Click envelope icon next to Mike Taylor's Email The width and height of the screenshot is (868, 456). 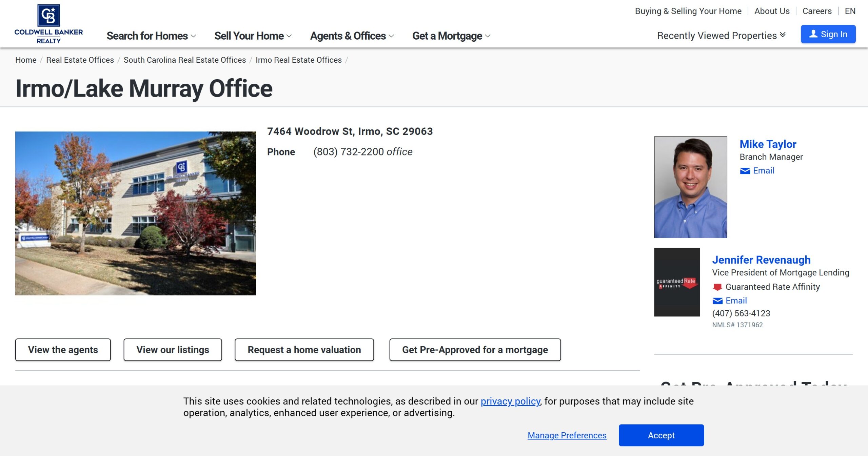point(745,171)
